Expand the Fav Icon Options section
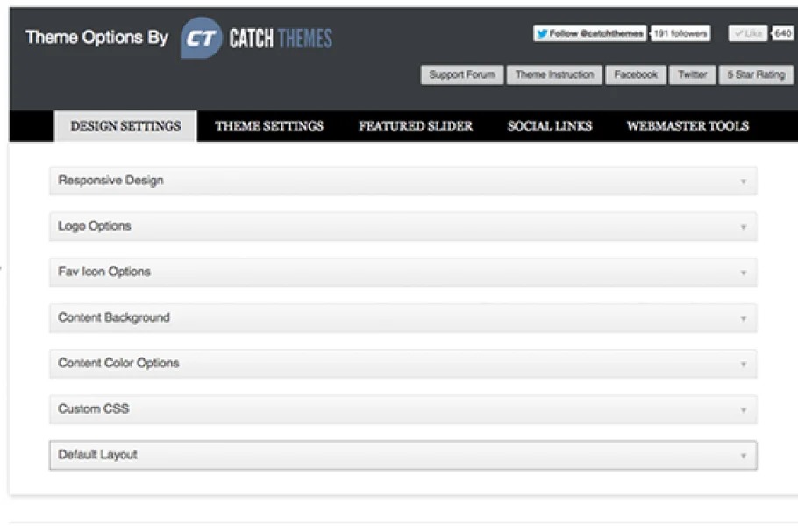The image size is (798, 532). [x=403, y=272]
